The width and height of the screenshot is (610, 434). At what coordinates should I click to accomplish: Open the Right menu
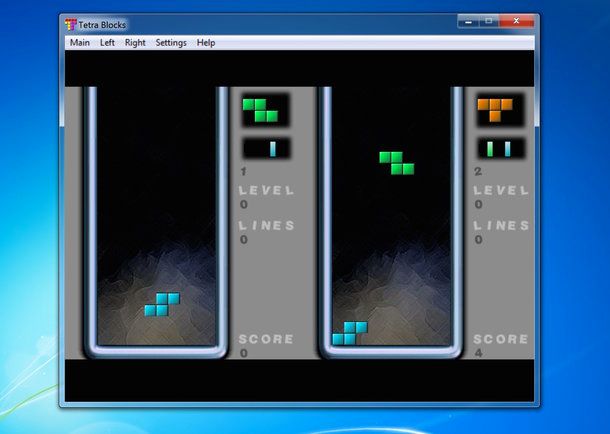135,42
